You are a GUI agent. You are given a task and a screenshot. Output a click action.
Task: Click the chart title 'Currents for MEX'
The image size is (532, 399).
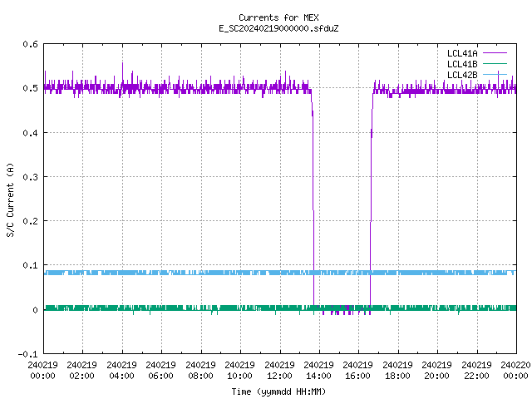[278, 17]
